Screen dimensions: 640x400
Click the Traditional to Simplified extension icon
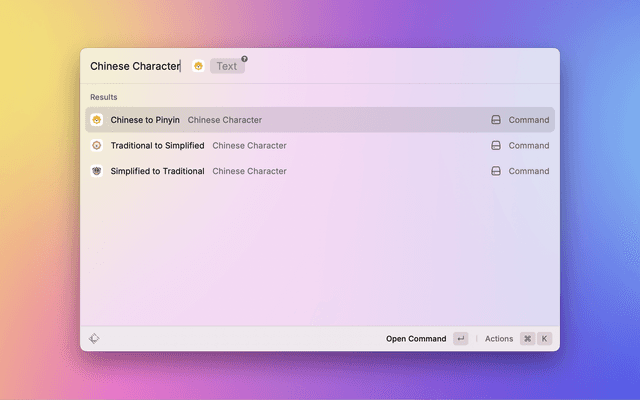tap(97, 145)
